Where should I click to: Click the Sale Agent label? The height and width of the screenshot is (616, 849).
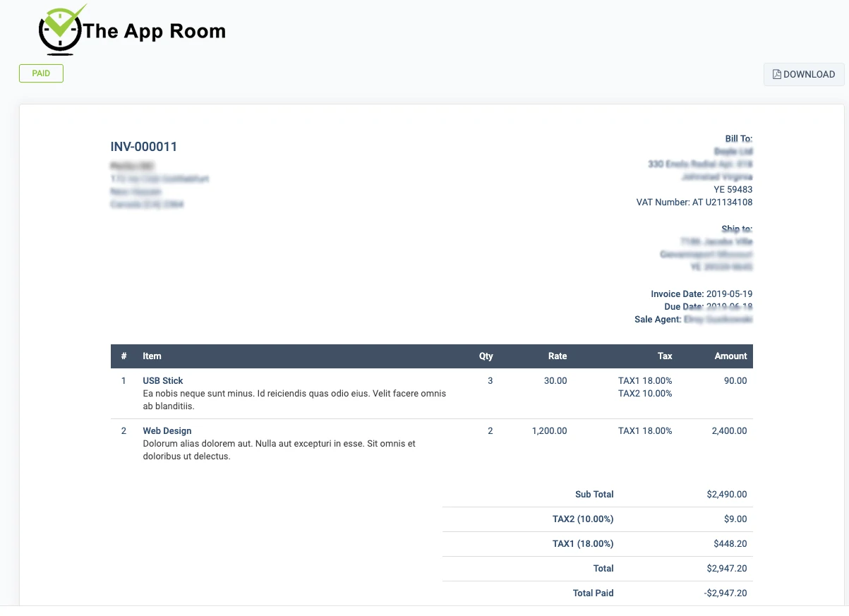pos(658,320)
